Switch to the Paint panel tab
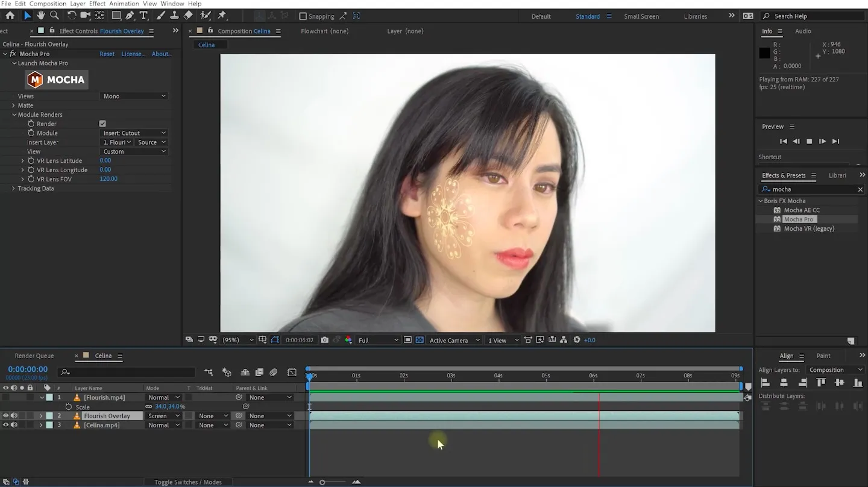868x487 pixels. click(x=823, y=356)
